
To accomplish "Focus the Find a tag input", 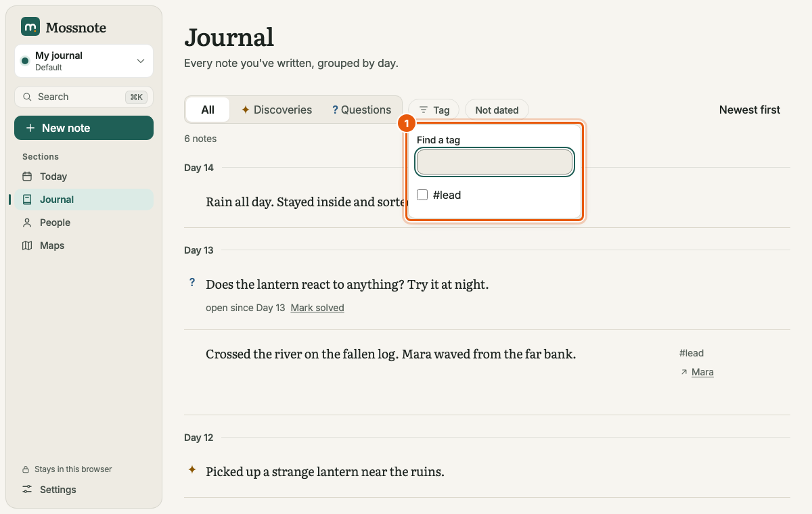I will 495,162.
